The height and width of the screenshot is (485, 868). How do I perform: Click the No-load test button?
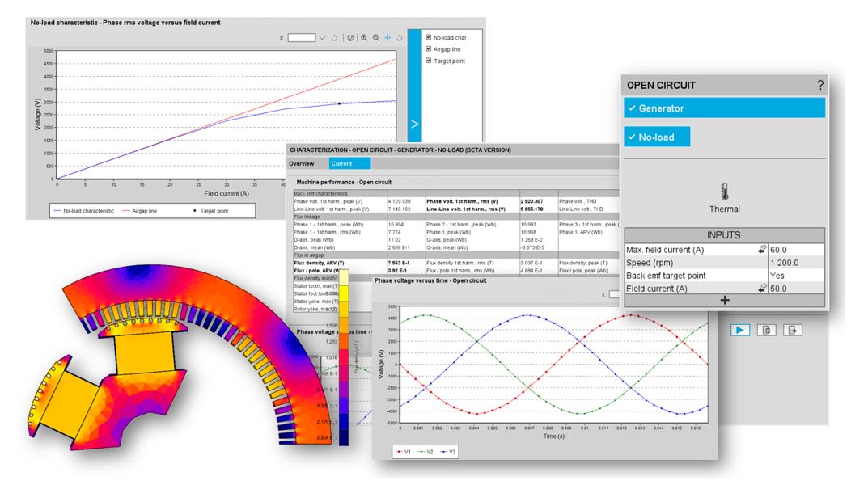[x=657, y=137]
